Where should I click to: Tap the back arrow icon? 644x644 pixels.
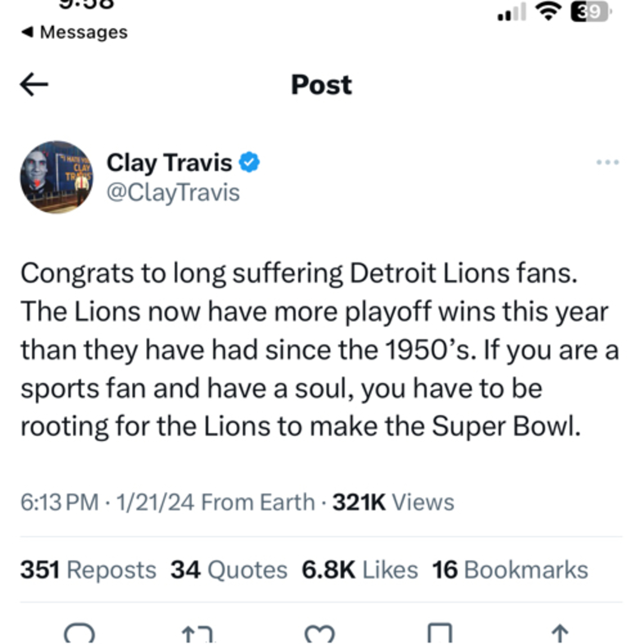(x=34, y=85)
